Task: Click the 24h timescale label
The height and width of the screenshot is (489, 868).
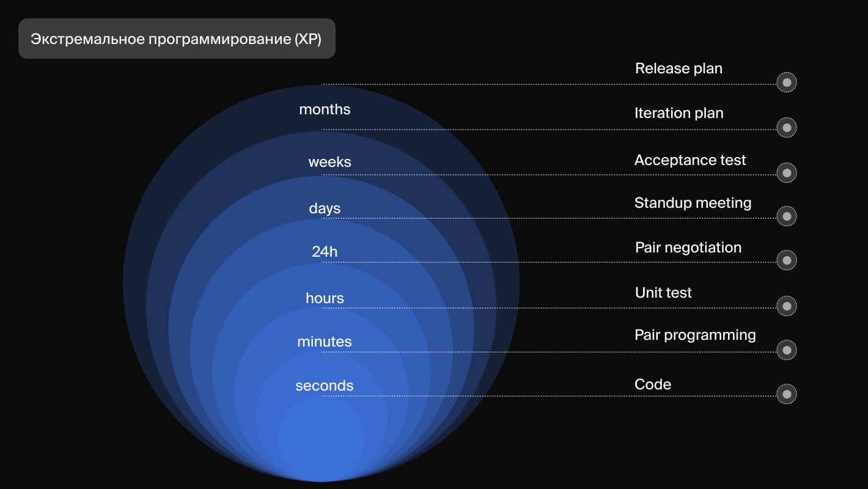Action: point(325,251)
